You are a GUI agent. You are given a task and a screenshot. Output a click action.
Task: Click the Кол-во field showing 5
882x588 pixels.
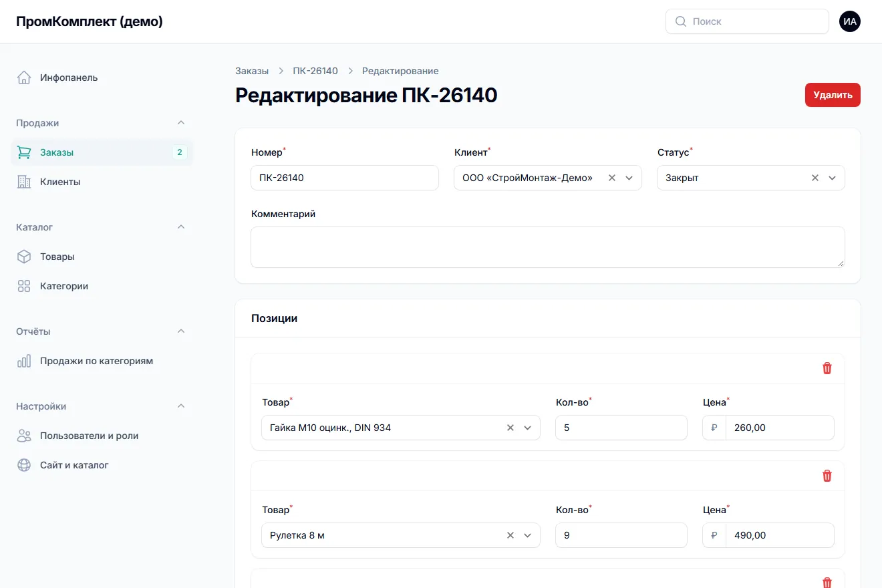coord(621,428)
